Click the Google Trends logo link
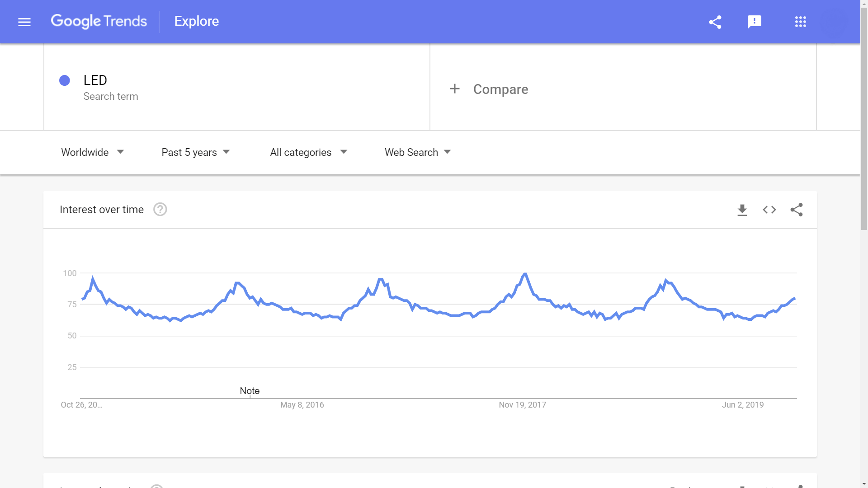 tap(99, 21)
